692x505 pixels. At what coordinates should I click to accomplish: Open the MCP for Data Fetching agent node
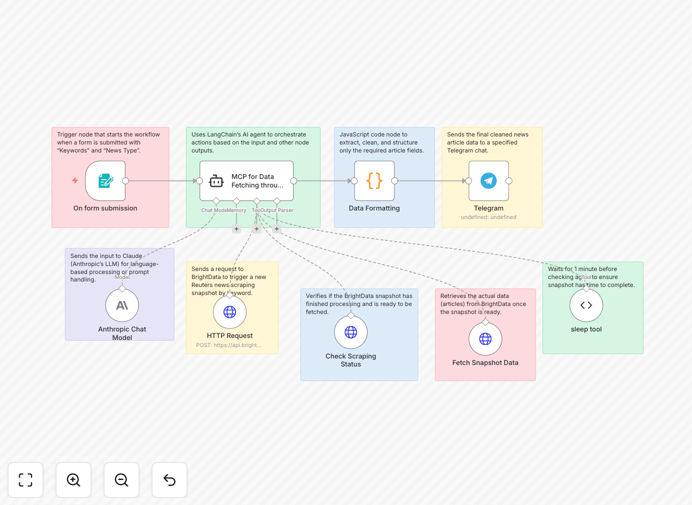(246, 181)
